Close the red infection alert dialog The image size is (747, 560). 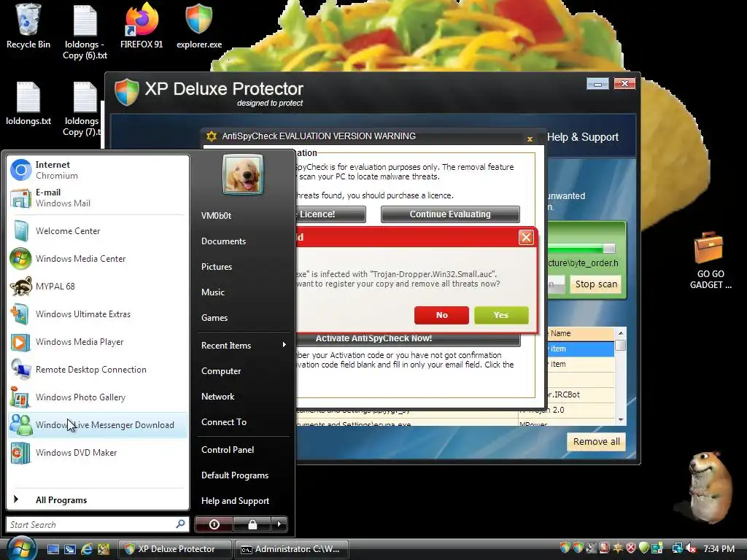tap(526, 237)
